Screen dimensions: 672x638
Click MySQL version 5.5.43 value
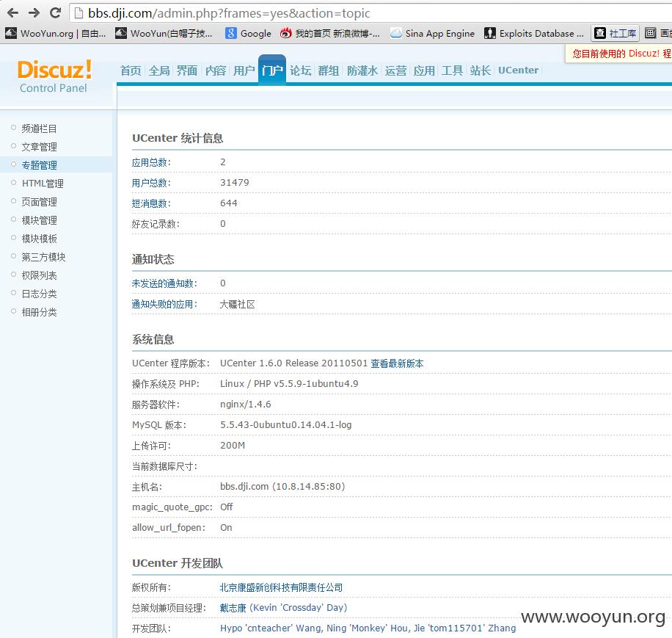(286, 425)
